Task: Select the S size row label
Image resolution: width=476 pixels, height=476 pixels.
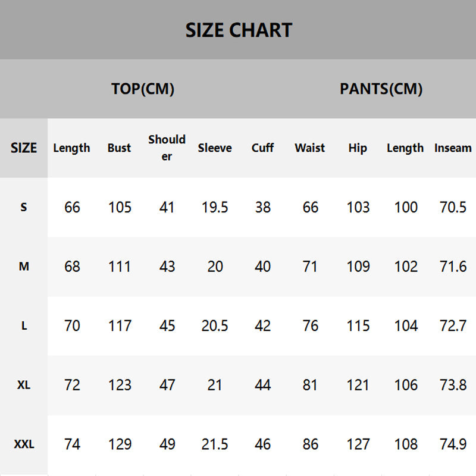Action: pos(24,207)
